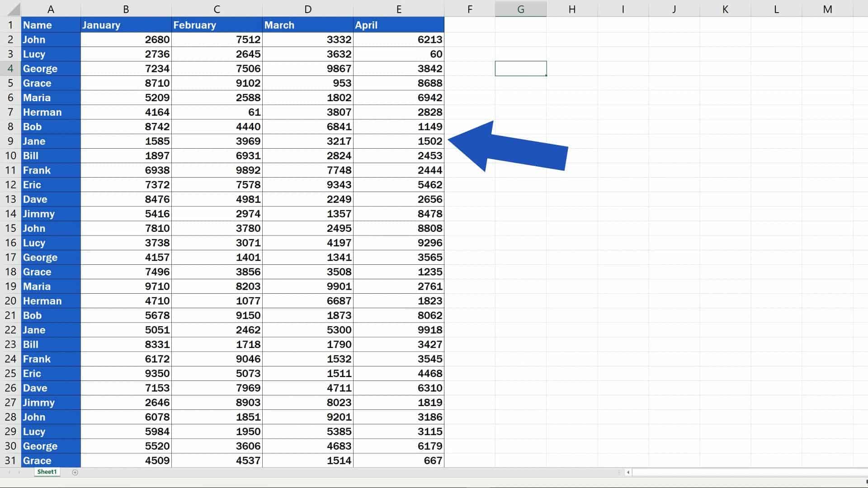Viewport: 868px width, 488px height.
Task: Select the January header cell
Action: 126,25
